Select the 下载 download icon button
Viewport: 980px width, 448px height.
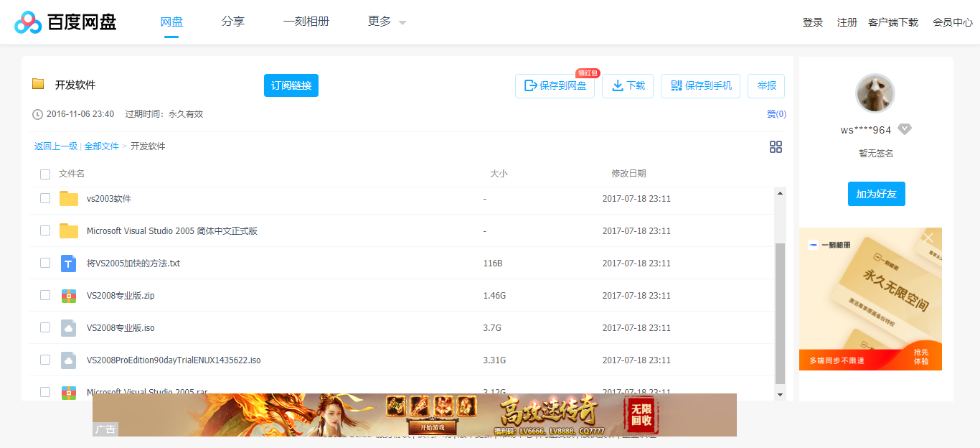(618, 85)
